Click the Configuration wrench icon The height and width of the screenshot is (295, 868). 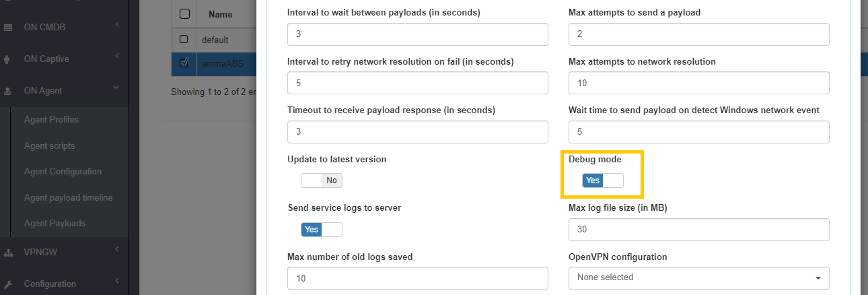[x=8, y=284]
